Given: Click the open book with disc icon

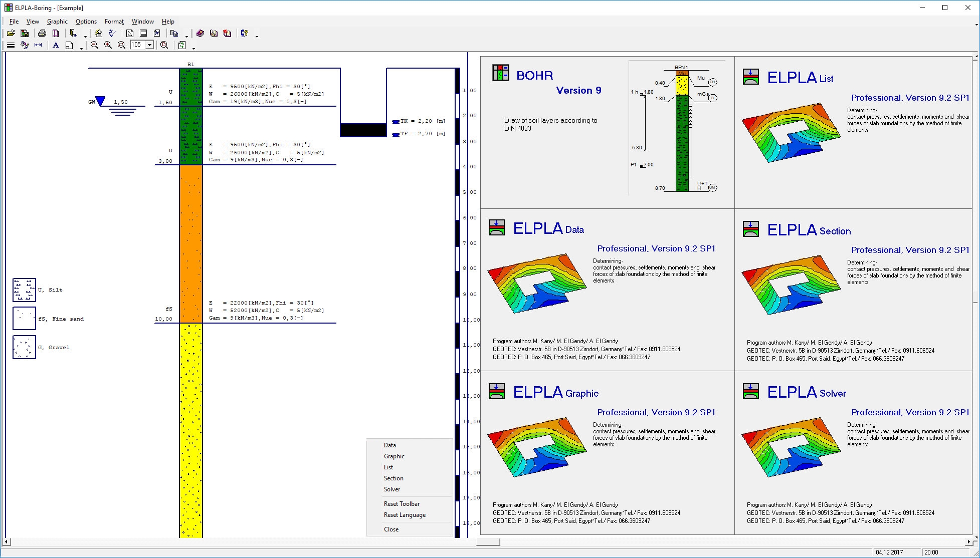Looking at the screenshot, I should 214,34.
